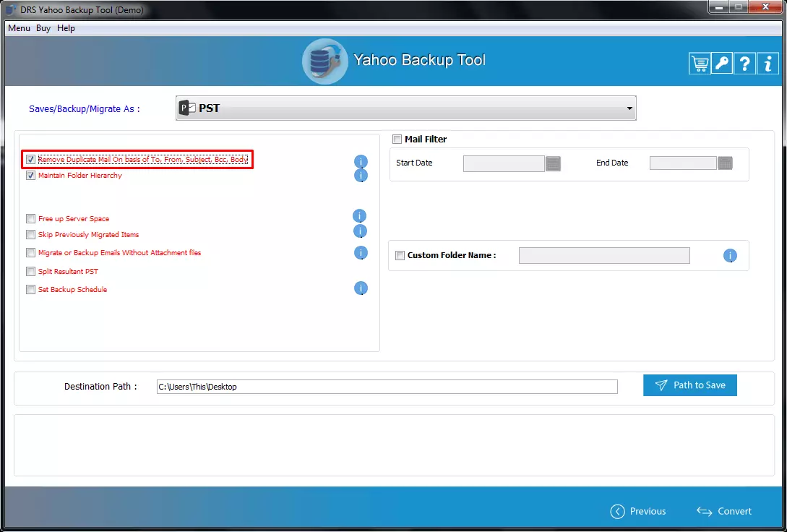Open the key activation icon

(722, 64)
